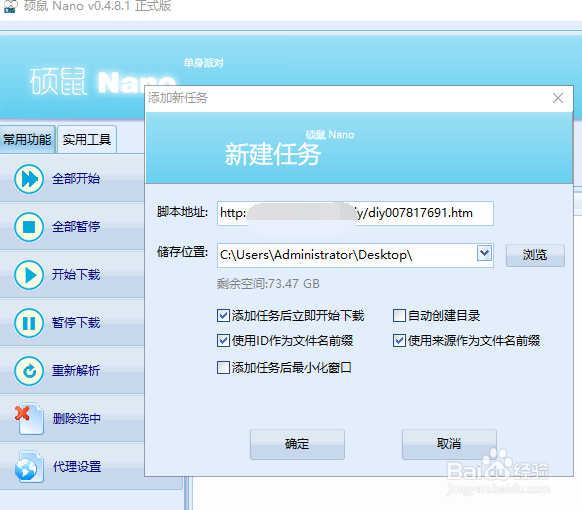The image size is (582, 510).
Task: Switch to the 实用工具 tab
Action: pos(87,140)
